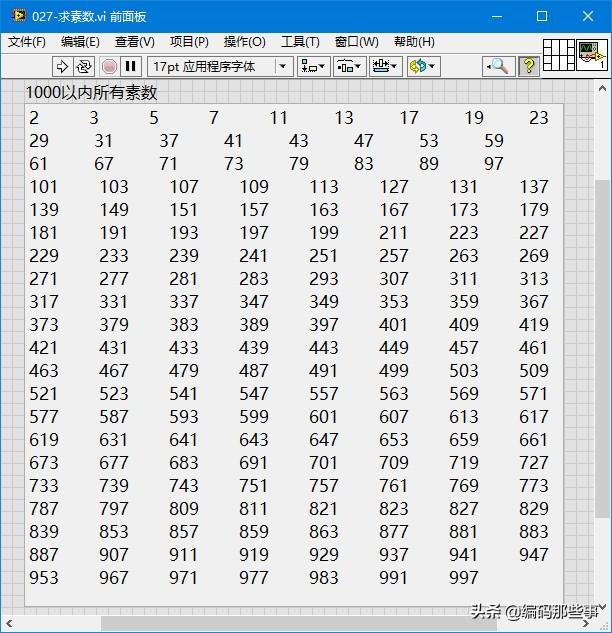Viewport: 612px width, 633px height.
Task: Open the 工具(T) menu
Action: point(300,42)
